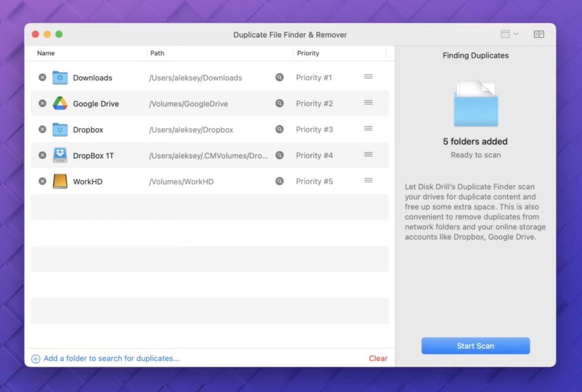Reveal Downloads path with magnifier icon

(x=280, y=78)
